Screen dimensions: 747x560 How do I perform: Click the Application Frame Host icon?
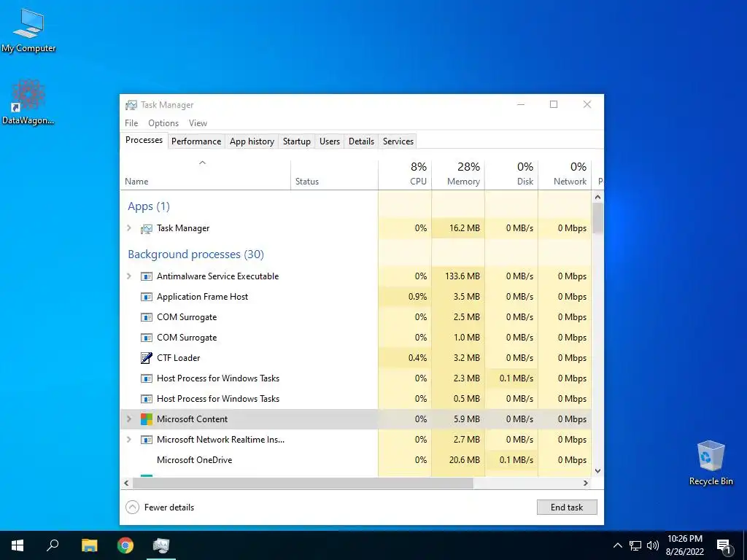pyautogui.click(x=146, y=297)
